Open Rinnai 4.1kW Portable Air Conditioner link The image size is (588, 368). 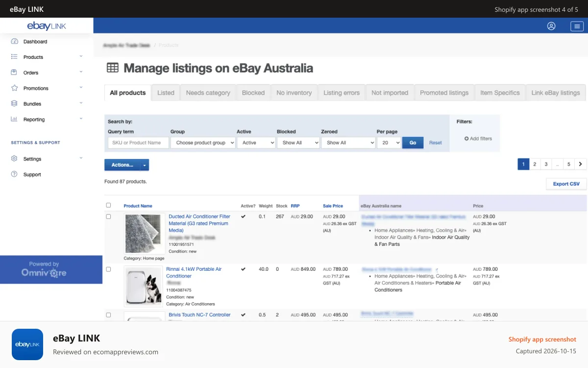click(x=194, y=272)
